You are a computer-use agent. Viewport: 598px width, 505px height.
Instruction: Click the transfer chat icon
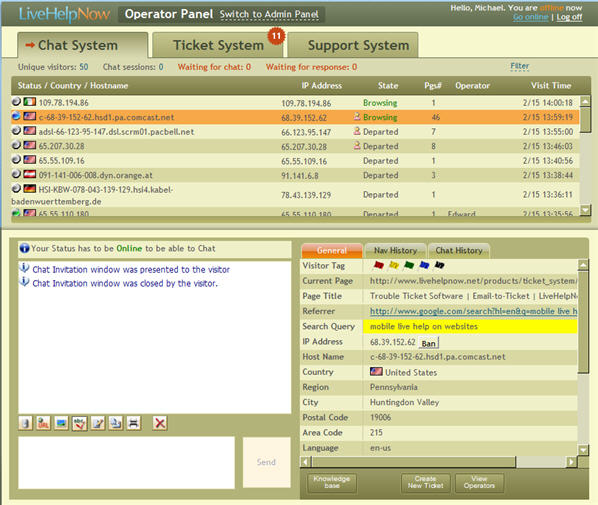(x=116, y=423)
